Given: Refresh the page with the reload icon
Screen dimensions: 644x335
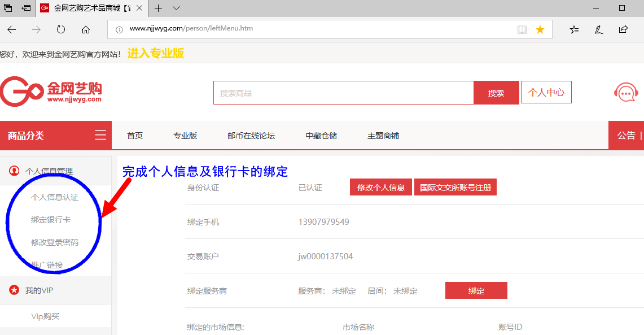Looking at the screenshot, I should [60, 29].
